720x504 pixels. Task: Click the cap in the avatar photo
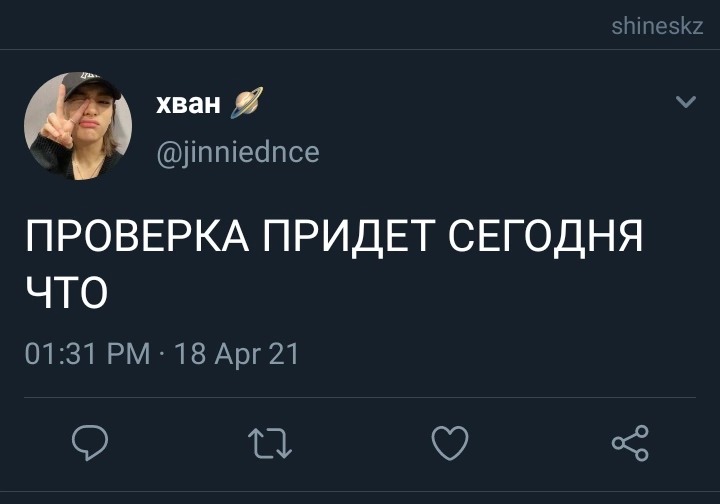[90, 84]
